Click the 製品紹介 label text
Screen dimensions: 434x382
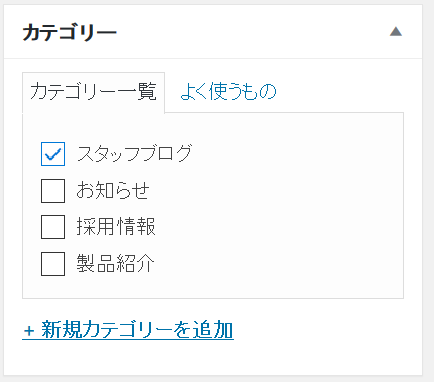[116, 263]
